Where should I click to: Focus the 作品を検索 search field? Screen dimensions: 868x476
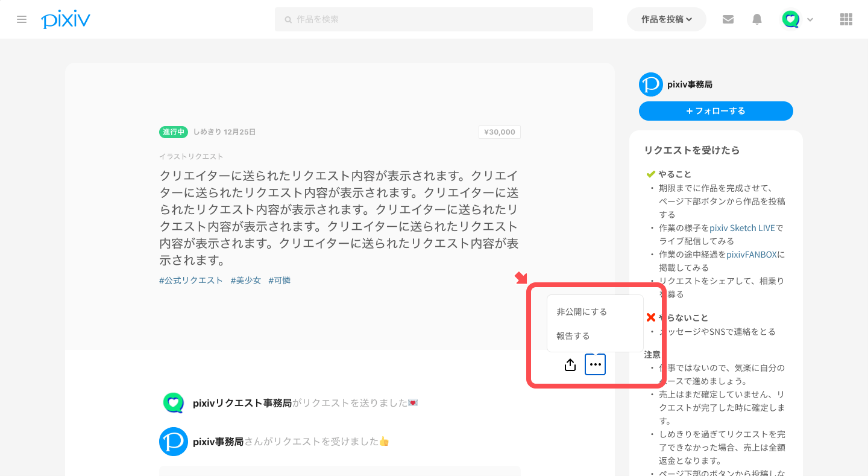tap(434, 19)
